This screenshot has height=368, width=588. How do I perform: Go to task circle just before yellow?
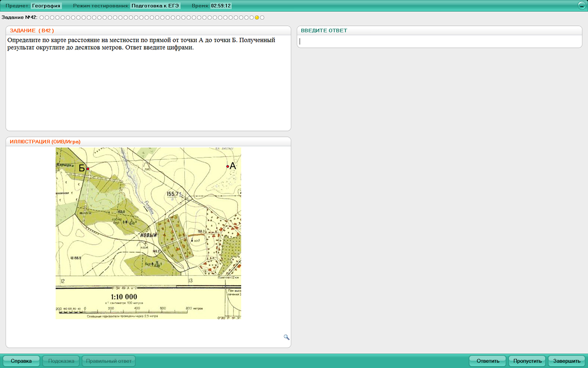click(252, 17)
